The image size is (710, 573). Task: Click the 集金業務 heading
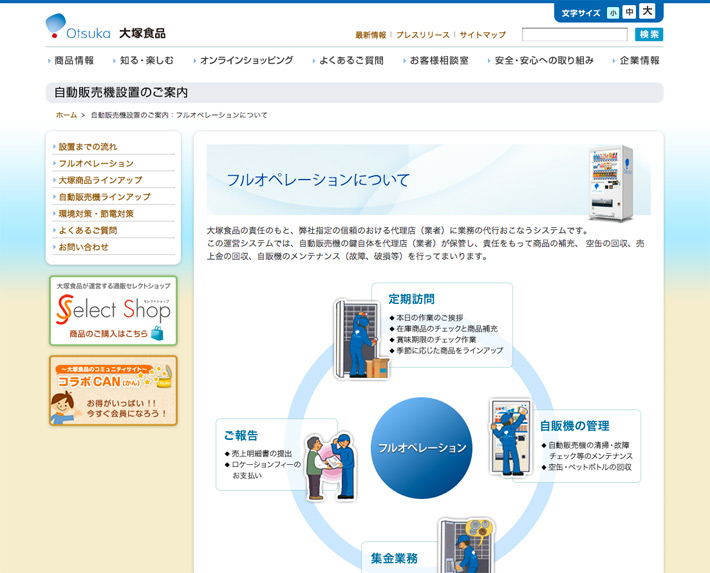pyautogui.click(x=394, y=559)
